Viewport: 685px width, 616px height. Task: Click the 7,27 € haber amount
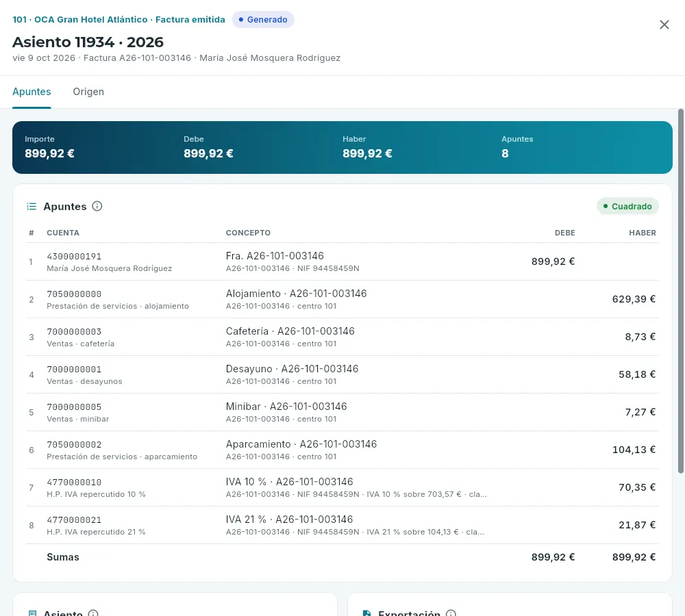[x=640, y=411]
